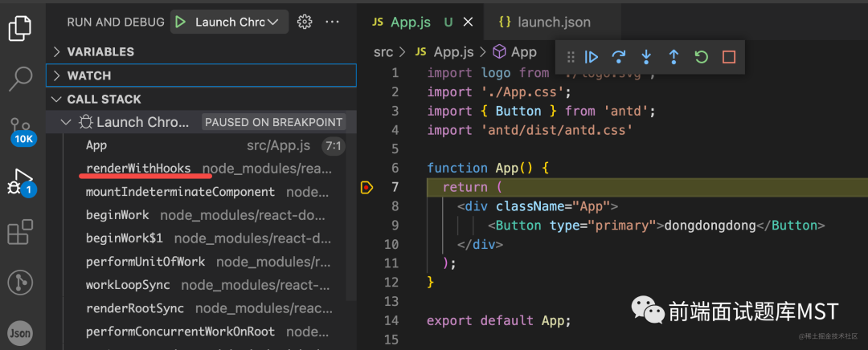
Task: Expand the VARIABLES section
Action: (x=201, y=52)
